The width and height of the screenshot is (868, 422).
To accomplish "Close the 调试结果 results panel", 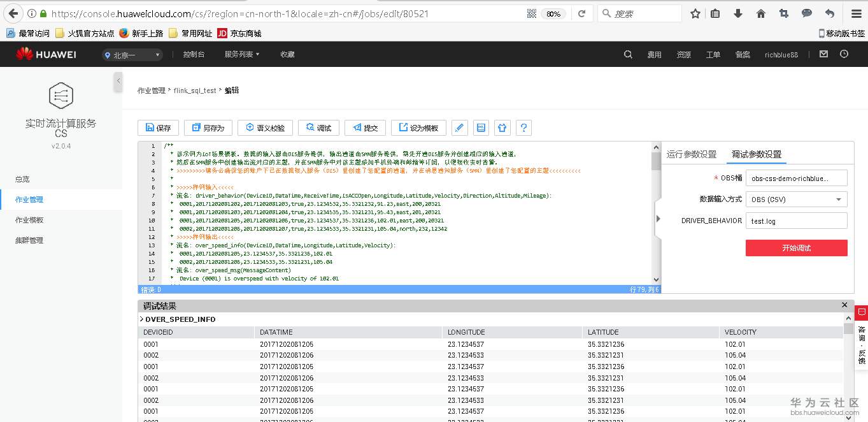I will pyautogui.click(x=844, y=305).
